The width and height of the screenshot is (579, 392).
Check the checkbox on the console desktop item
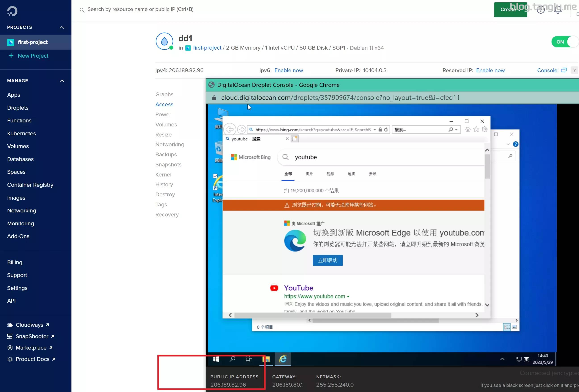(x=215, y=176)
